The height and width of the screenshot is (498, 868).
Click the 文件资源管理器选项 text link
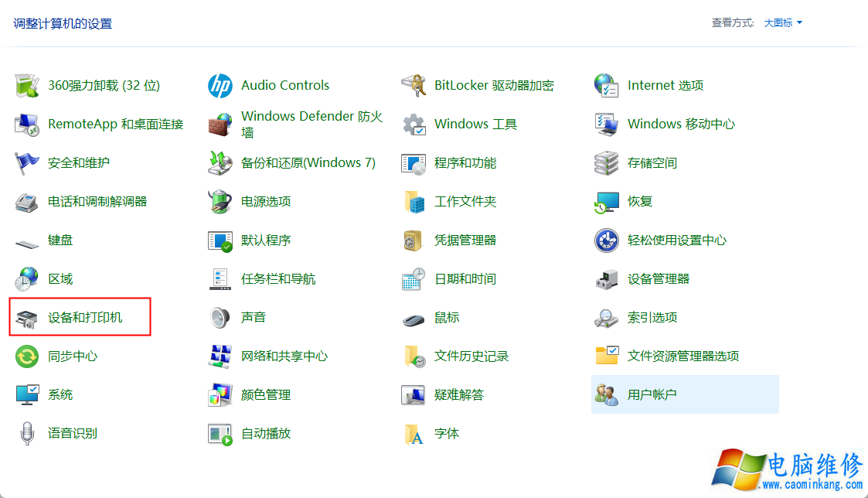pos(683,356)
